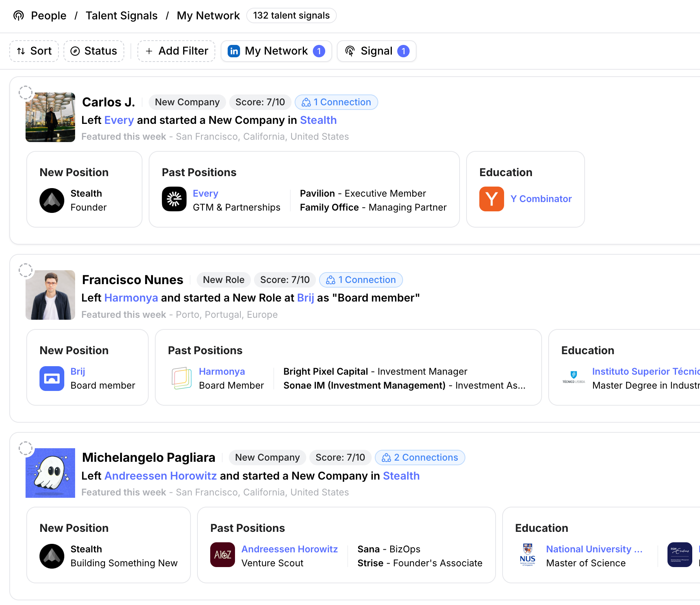Click Michelangelo's New Company tag
Image resolution: width=700 pixels, height=605 pixels.
268,458
